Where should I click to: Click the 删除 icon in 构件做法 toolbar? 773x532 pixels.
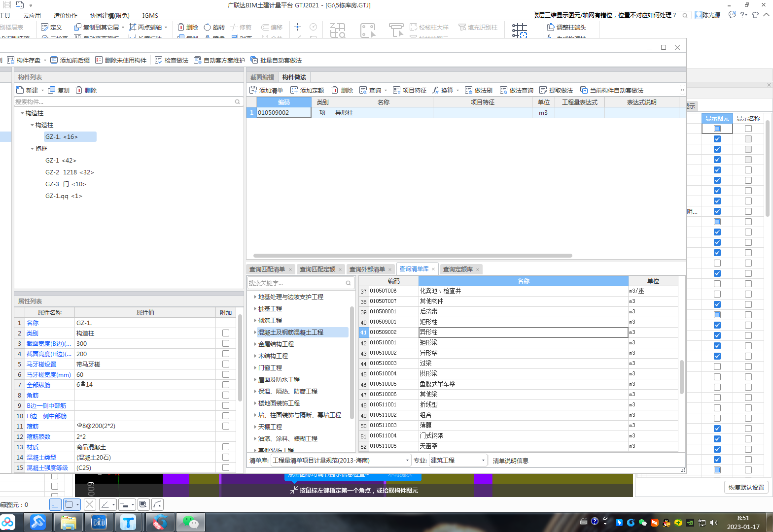(335, 90)
